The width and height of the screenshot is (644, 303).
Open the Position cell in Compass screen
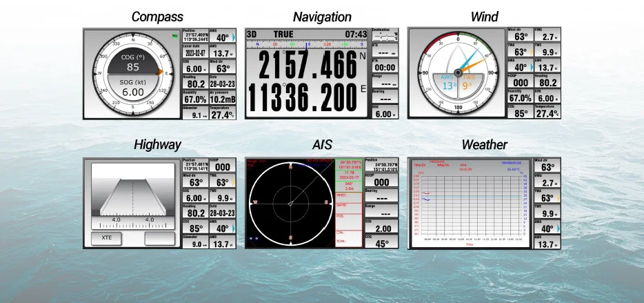pyautogui.click(x=195, y=35)
